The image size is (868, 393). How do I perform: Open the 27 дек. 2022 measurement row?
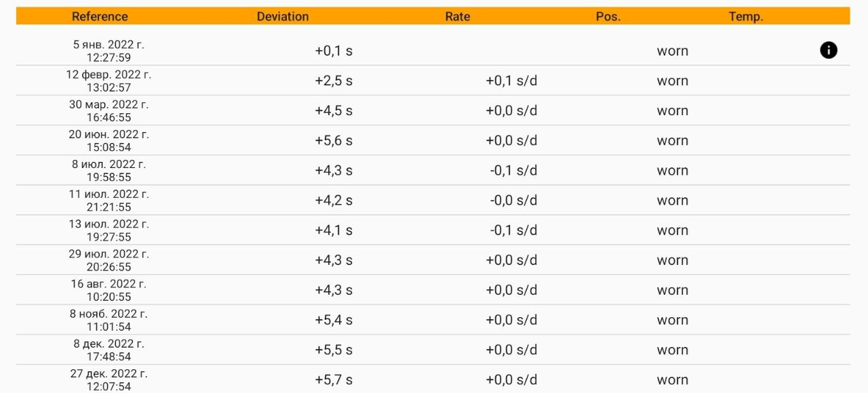[x=108, y=379]
